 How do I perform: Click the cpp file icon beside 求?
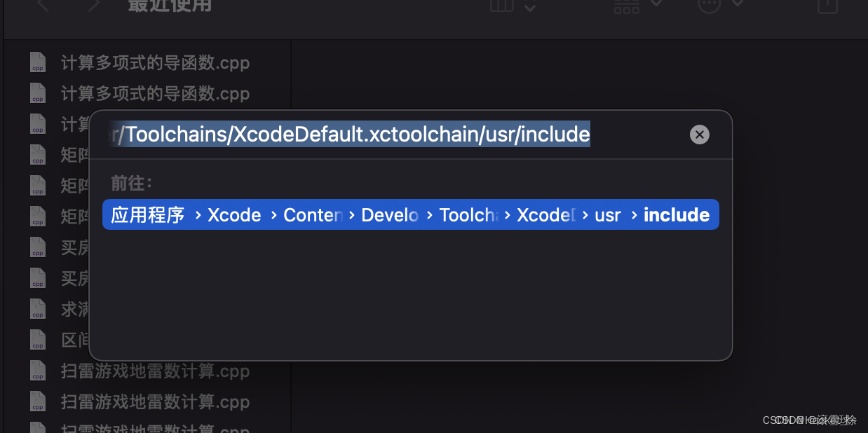[x=38, y=309]
